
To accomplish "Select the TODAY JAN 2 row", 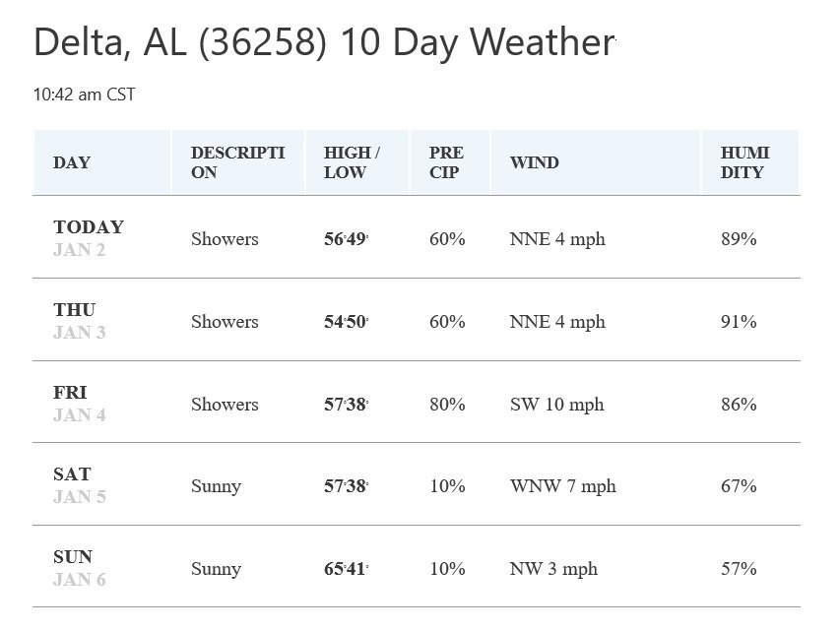I will click(x=417, y=237).
